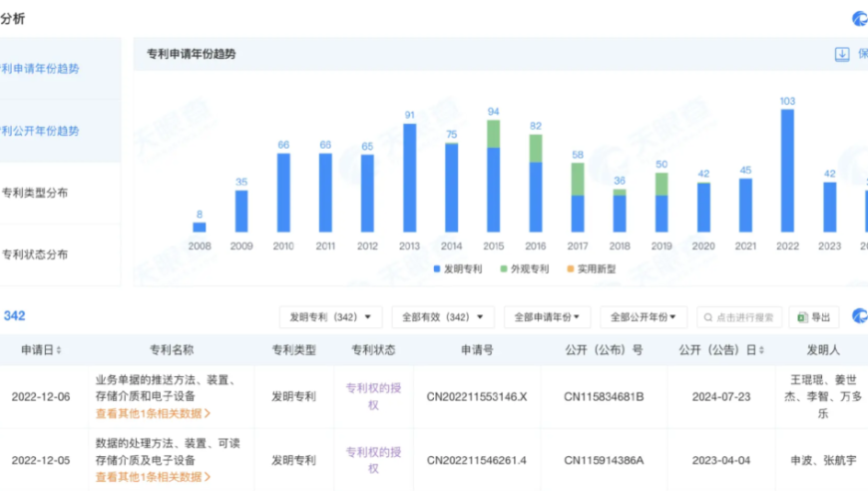Select 专利公开年份趋势 tab

[60, 131]
